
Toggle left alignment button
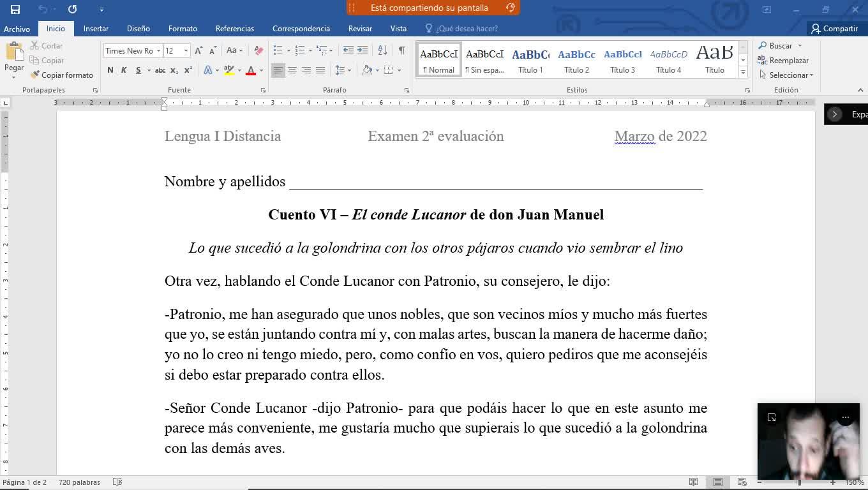click(278, 70)
